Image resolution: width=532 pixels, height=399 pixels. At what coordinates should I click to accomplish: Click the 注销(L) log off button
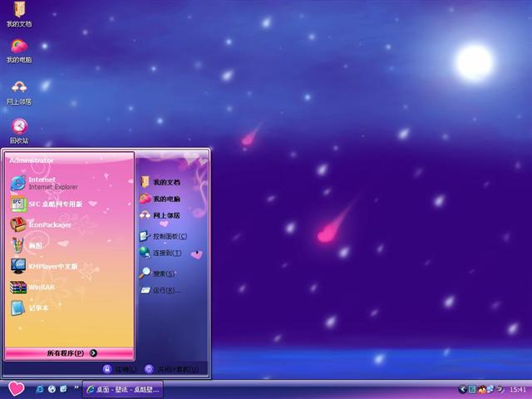click(120, 369)
